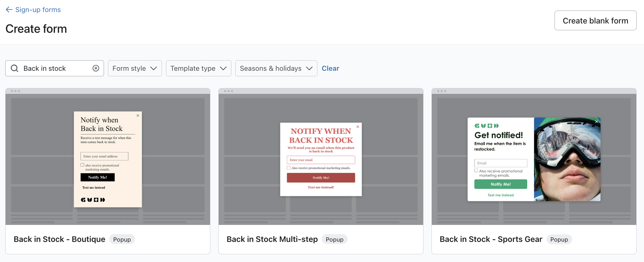The image size is (644, 262).
Task: Click the Clear filters link
Action: [x=330, y=68]
